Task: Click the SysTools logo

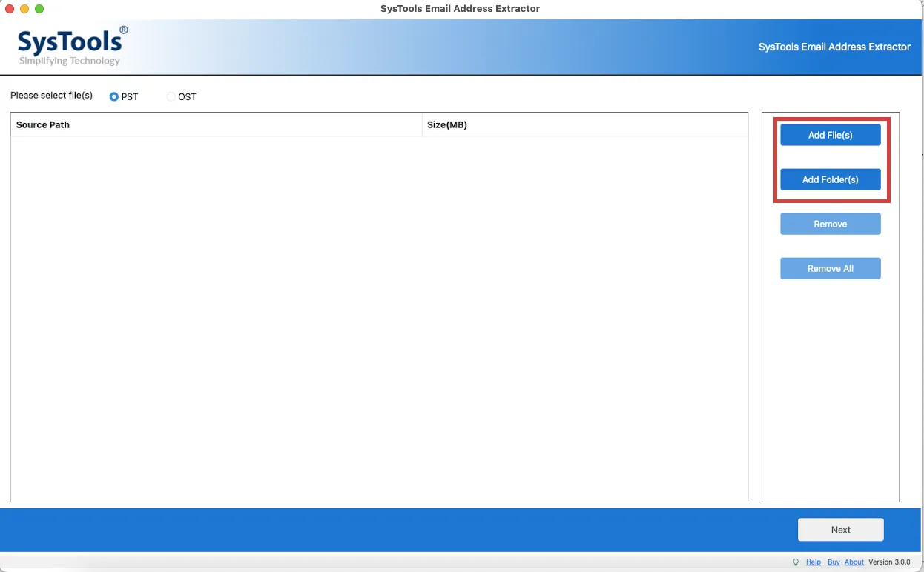Action: pos(73,46)
